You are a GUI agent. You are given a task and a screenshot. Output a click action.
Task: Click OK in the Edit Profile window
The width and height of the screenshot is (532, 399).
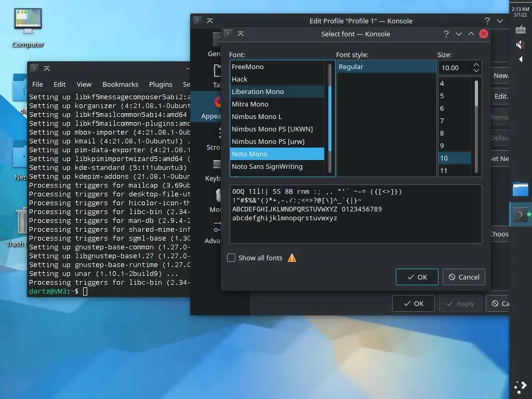coord(413,303)
